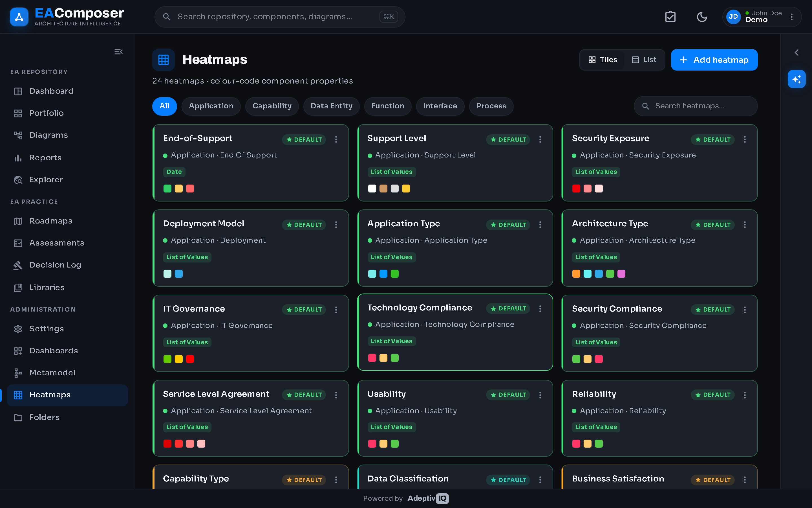
Task: Click the JD avatar
Action: tap(733, 16)
